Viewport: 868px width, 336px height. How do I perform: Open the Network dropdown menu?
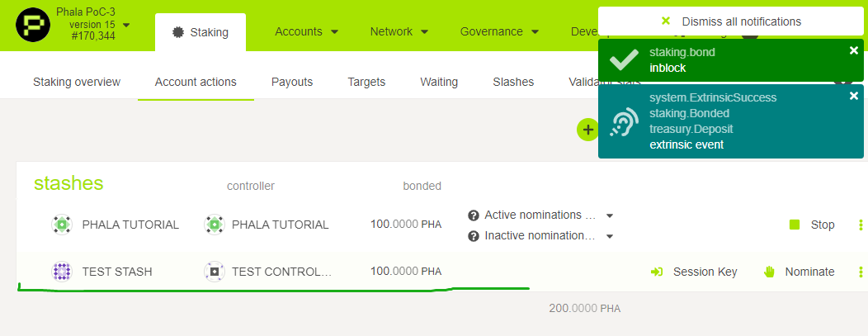coord(399,31)
